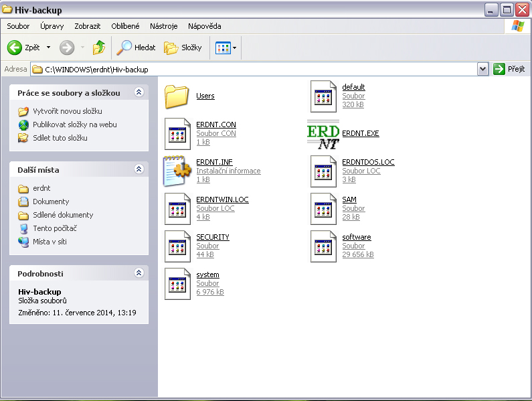
Task: Click the Sdílet tuto složku link
Action: 60,138
